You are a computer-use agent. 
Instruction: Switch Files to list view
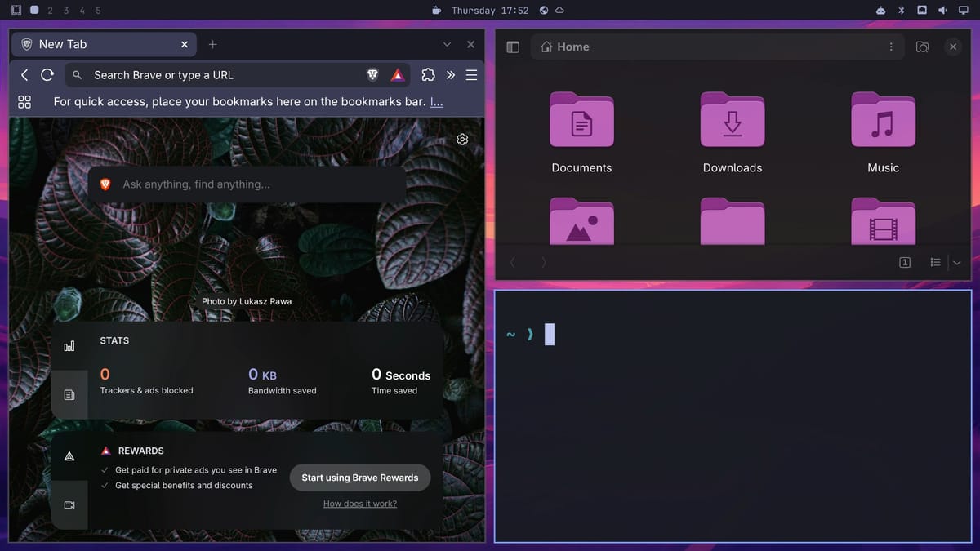click(x=936, y=262)
